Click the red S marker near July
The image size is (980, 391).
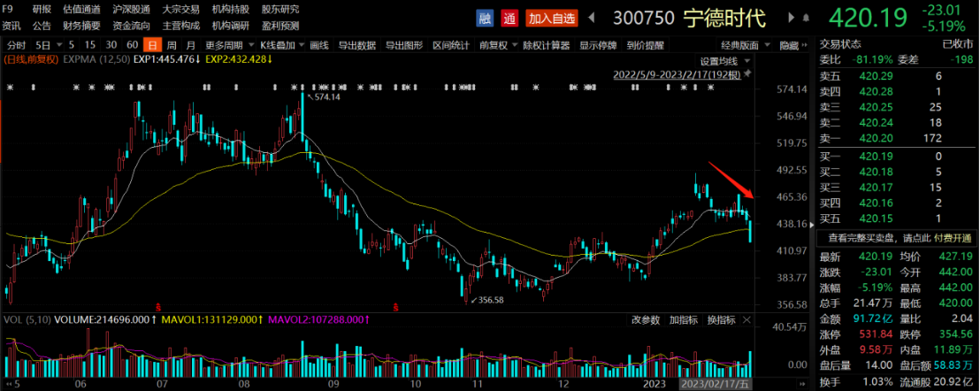[158, 307]
